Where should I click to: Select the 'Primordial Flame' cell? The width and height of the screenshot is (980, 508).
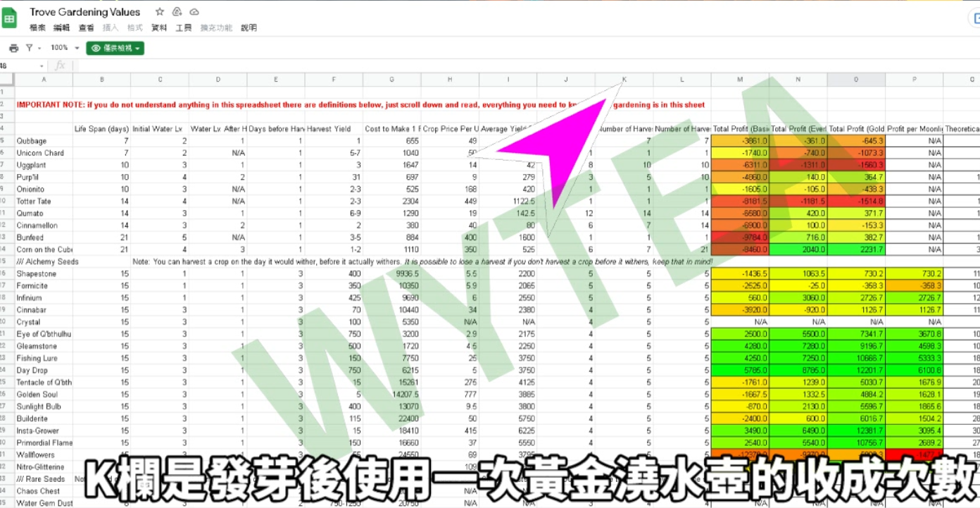coord(44,442)
